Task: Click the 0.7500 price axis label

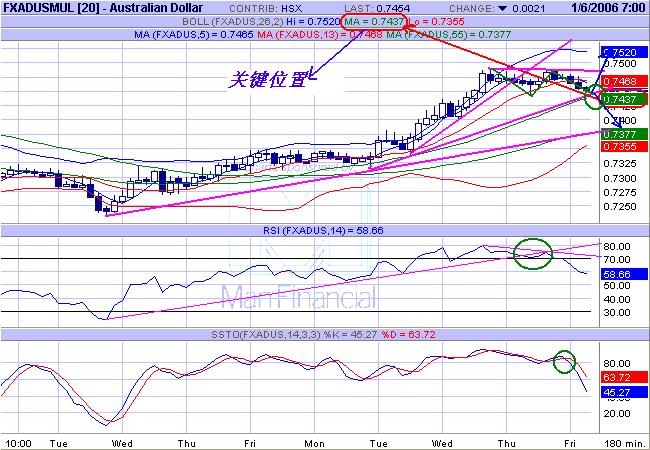Action: tap(619, 63)
